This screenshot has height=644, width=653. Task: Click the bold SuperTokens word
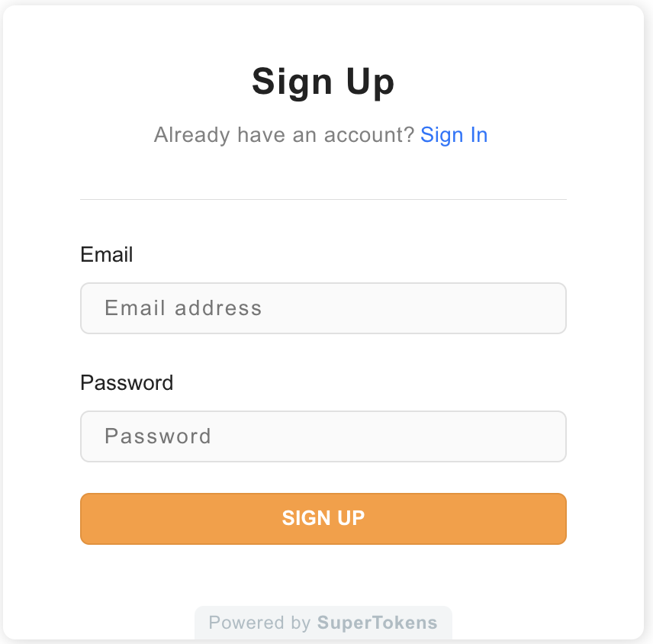378,623
